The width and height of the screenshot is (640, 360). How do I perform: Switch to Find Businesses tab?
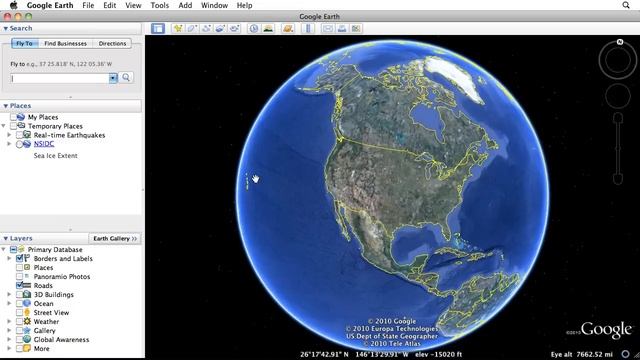pos(65,43)
